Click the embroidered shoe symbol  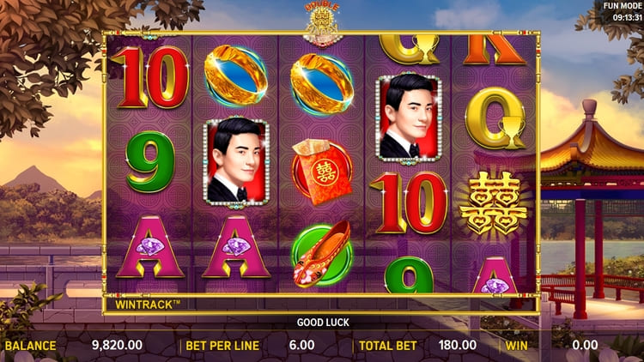pos(322,255)
